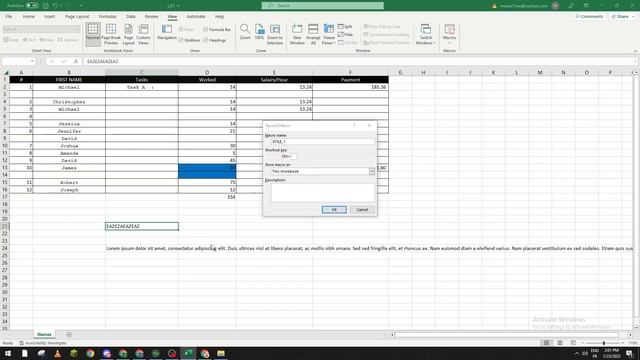Click the Description text area
Viewport: 640px width, 360px height.
322,193
